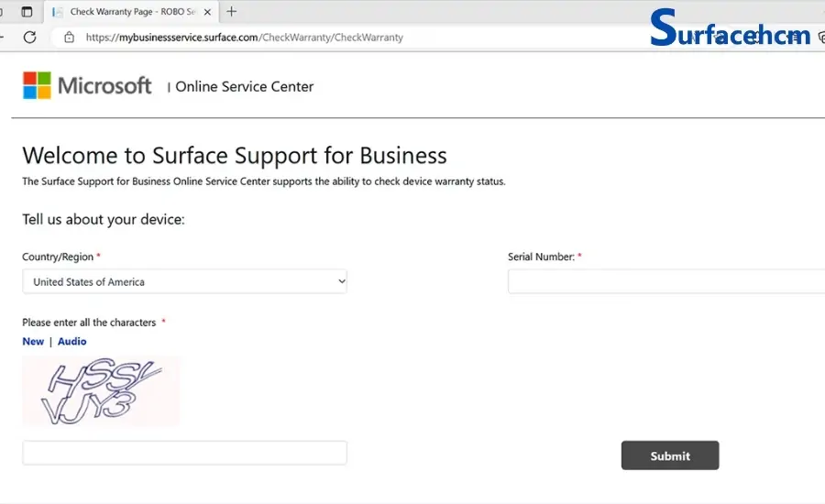Click the Online Service Center heading
Screen dimensions: 825x504
(244, 87)
